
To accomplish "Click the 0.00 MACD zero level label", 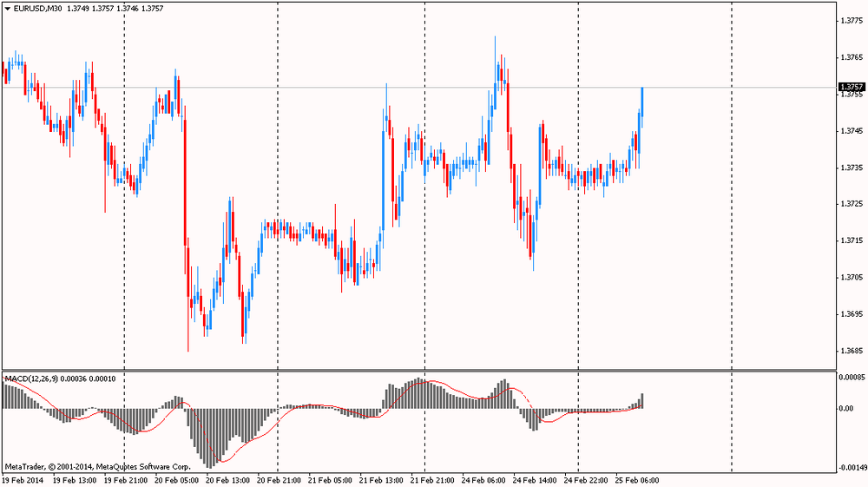I will 846,408.
